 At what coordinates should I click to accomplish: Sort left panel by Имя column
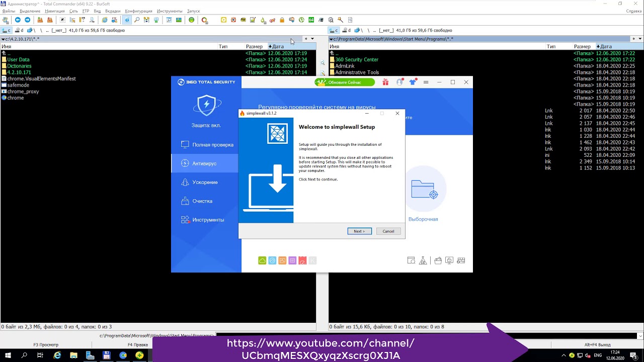click(x=109, y=46)
